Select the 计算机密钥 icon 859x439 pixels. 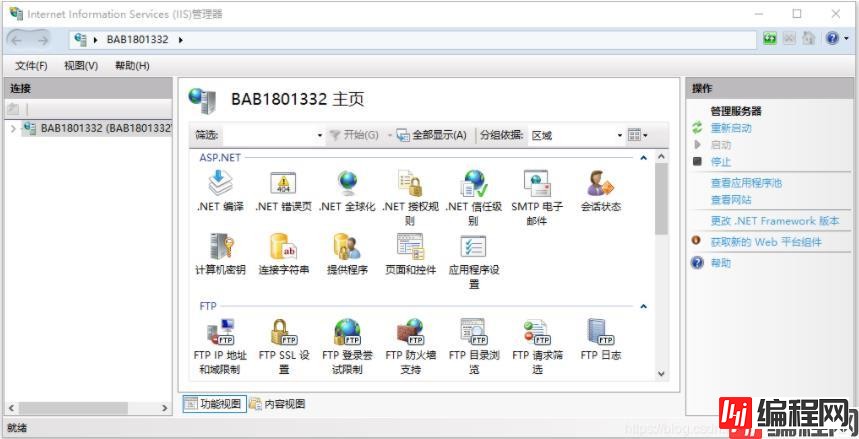(x=220, y=248)
